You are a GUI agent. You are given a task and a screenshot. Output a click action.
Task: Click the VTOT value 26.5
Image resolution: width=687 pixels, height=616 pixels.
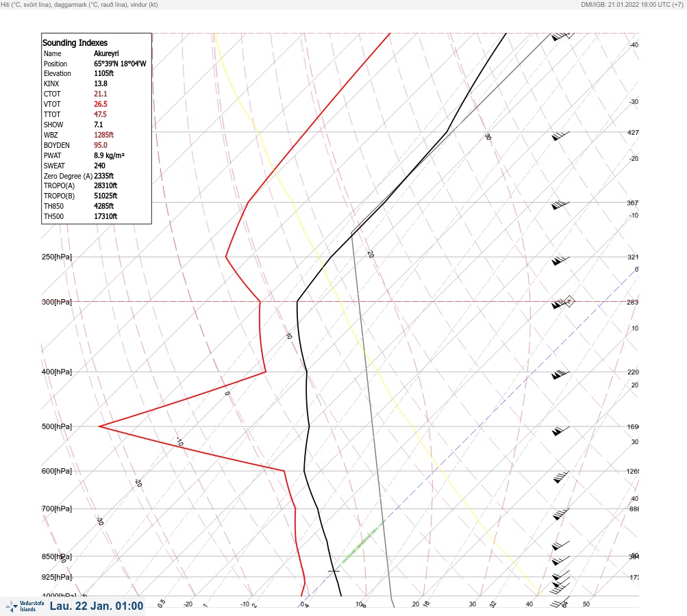100,104
